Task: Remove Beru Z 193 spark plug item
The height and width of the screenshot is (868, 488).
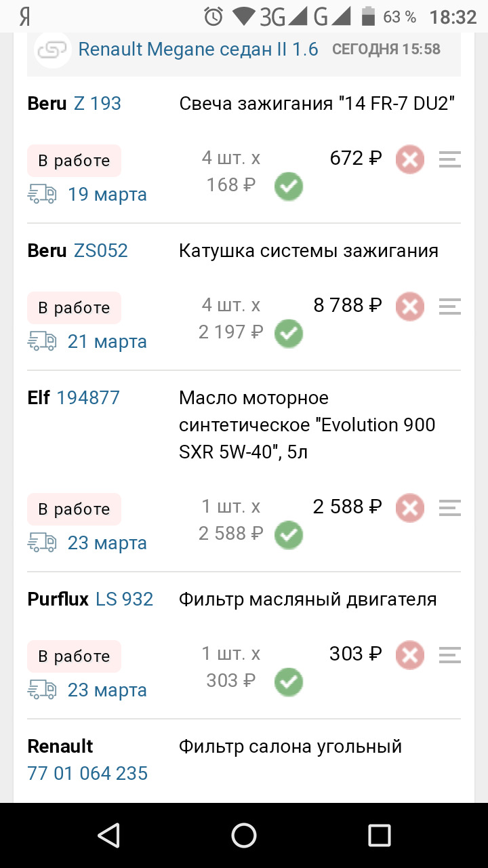Action: point(410,160)
